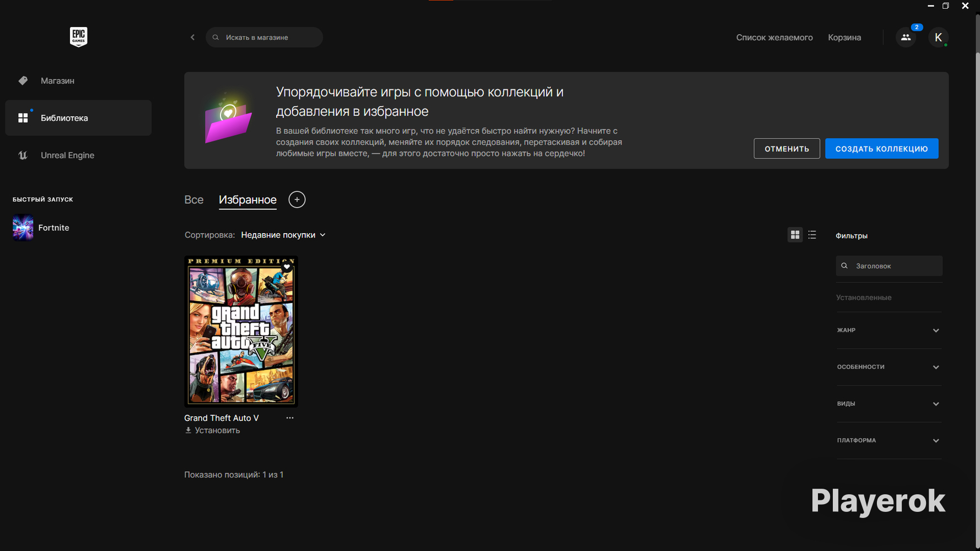Click the library grid icon in the sidebar

(23, 118)
